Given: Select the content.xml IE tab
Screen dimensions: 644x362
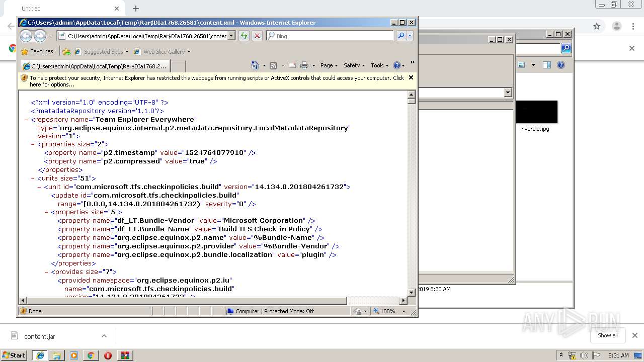Looking at the screenshot, I should 95,66.
